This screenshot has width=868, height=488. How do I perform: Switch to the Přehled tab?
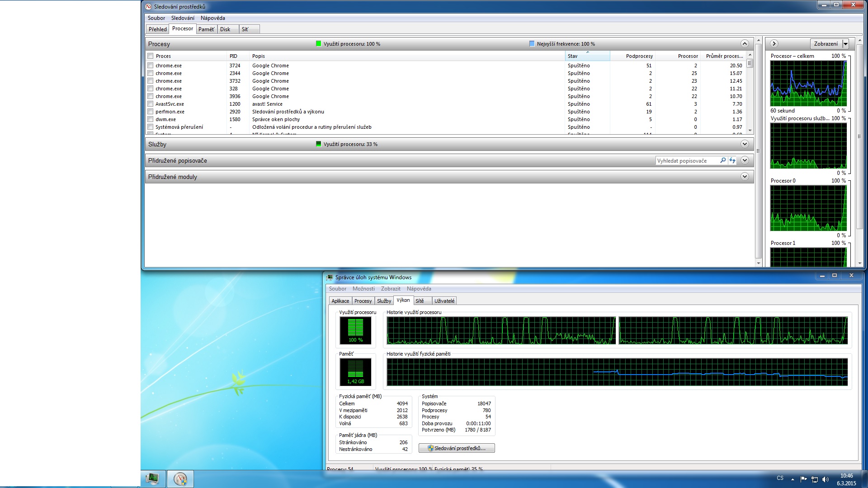pos(158,29)
